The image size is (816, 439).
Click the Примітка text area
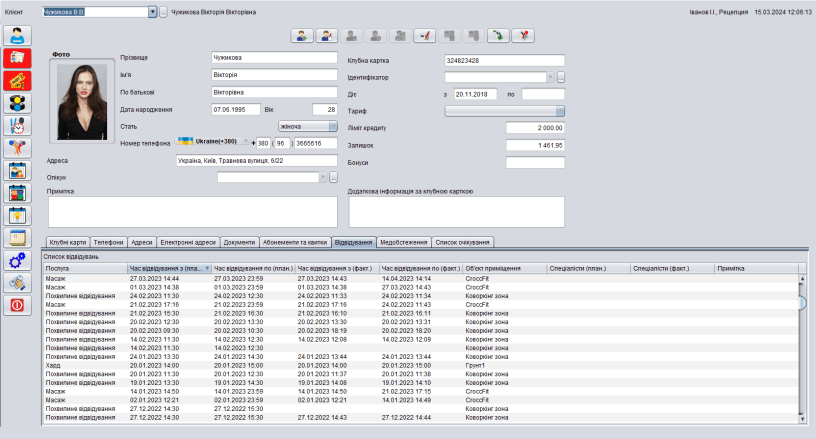pos(193,212)
